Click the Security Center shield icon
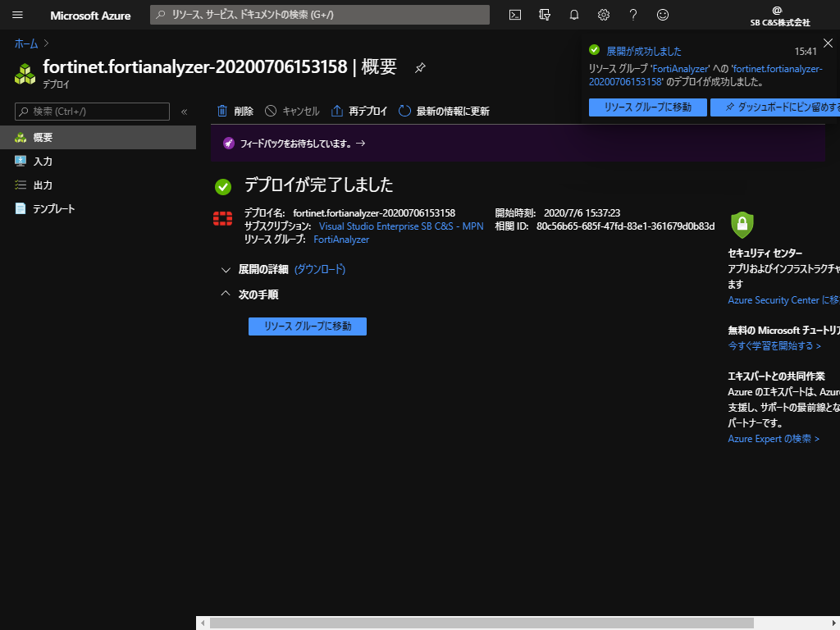Image resolution: width=840 pixels, height=630 pixels. pyautogui.click(x=742, y=225)
